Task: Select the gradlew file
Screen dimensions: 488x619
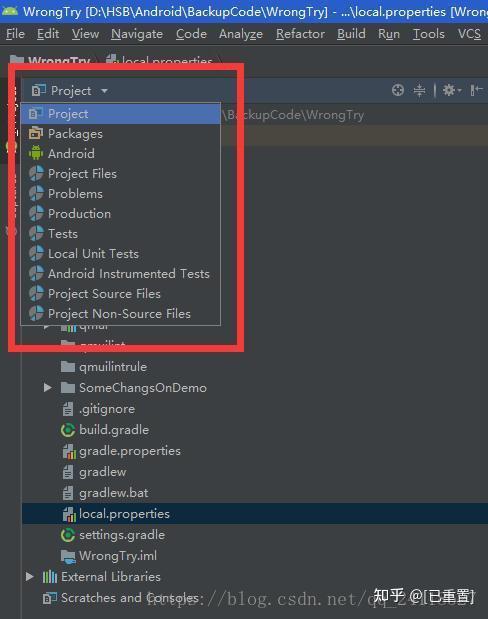Action: (103, 472)
